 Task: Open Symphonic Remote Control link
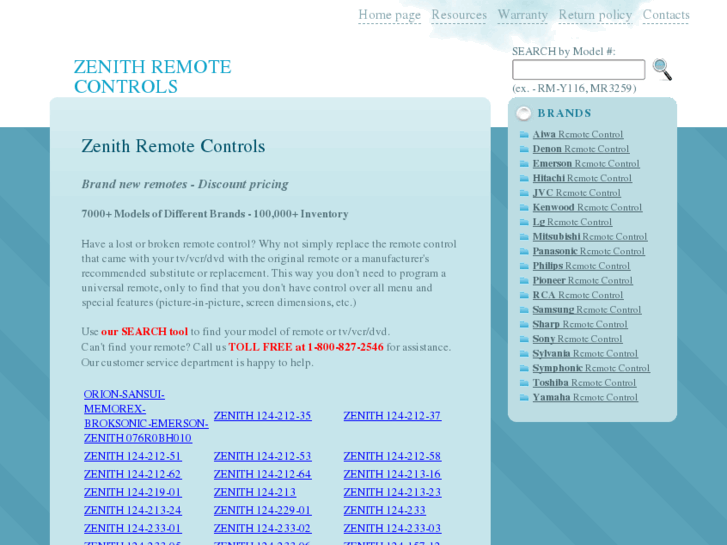click(591, 368)
